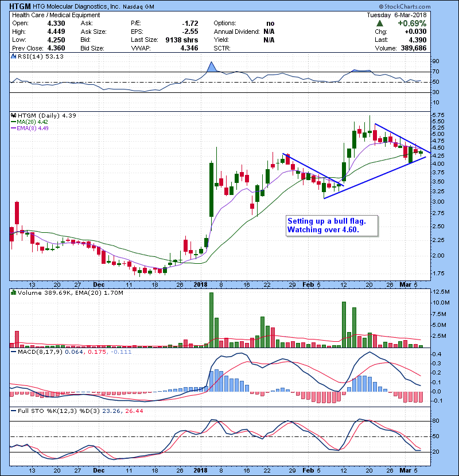
Task: Click the HTGM ticker symbol in the header
Action: [20, 6]
